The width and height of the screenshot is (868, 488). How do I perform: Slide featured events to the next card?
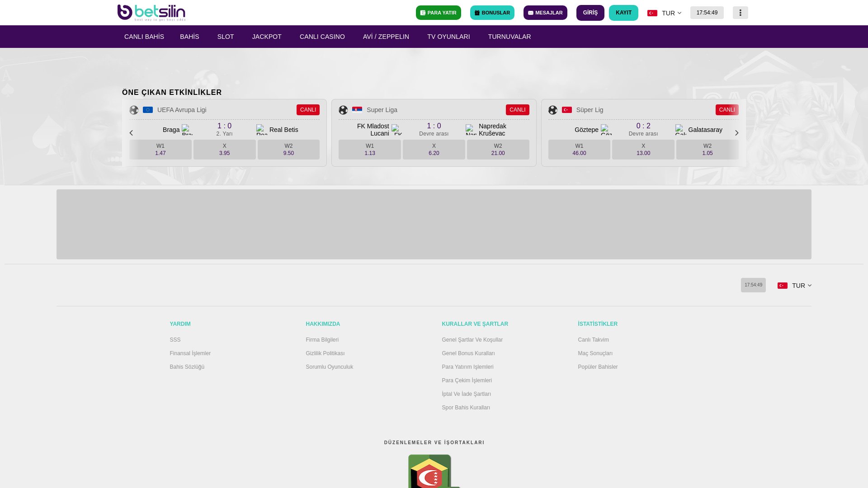point(736,133)
